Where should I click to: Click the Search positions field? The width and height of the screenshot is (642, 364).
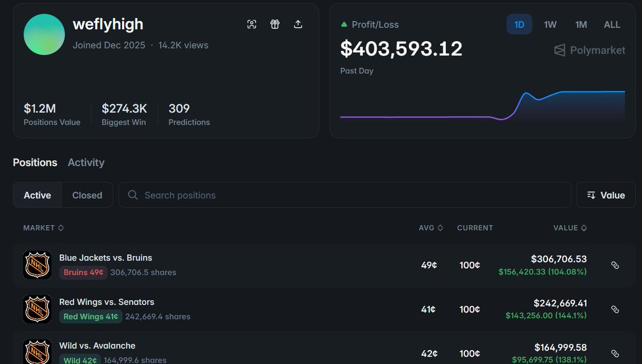pyautogui.click(x=345, y=195)
